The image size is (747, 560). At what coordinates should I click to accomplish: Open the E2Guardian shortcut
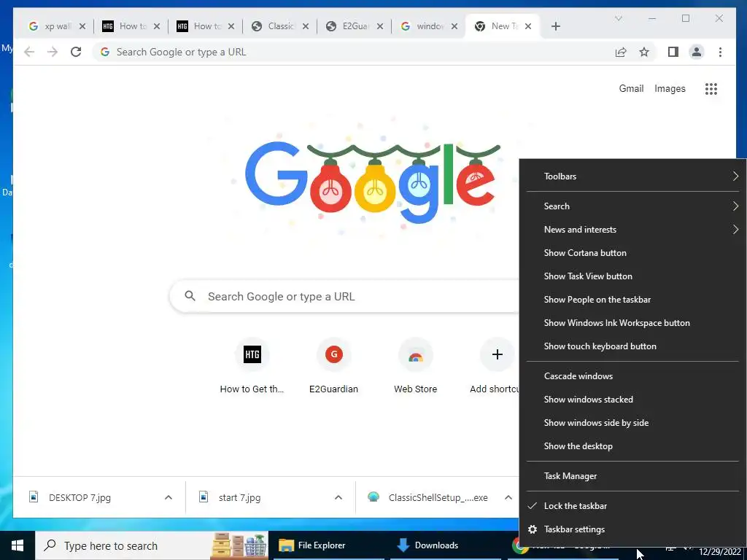333,366
